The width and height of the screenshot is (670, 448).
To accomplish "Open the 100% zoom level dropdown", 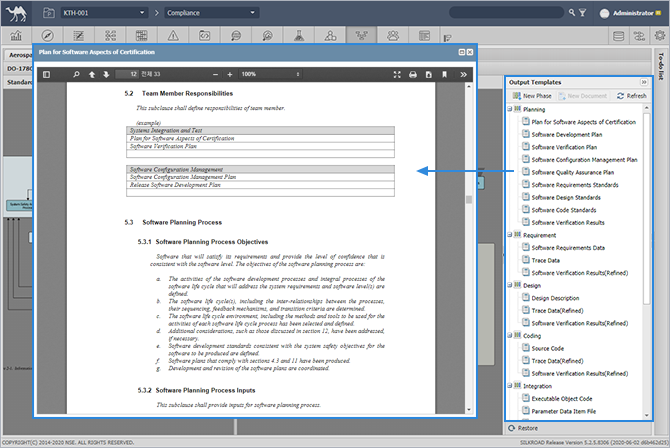I will pyautogui.click(x=270, y=74).
